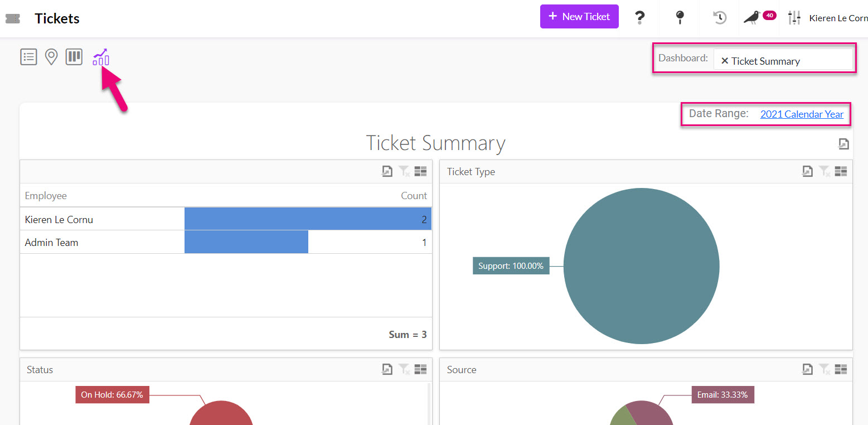Click the red On Hold pie slice
The height and width of the screenshot is (425, 868).
click(221, 414)
